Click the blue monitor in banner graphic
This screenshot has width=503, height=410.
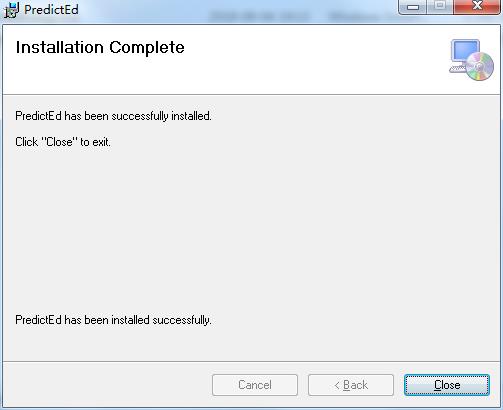click(465, 51)
